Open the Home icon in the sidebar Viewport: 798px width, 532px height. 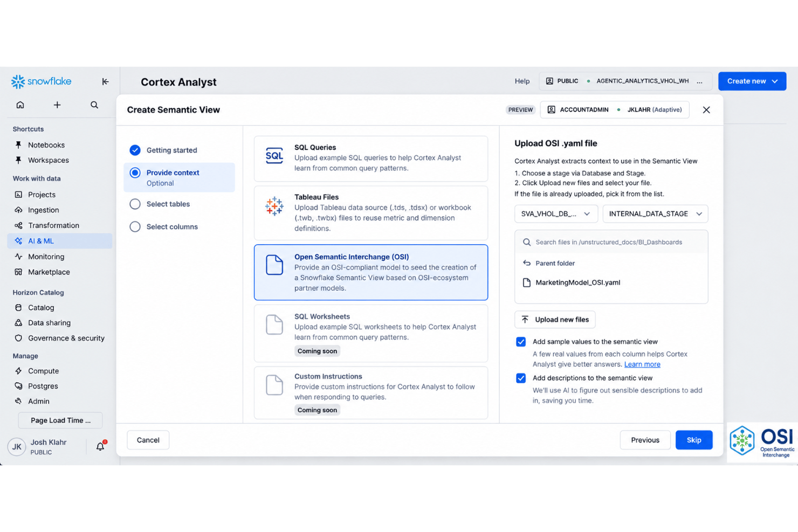click(20, 105)
